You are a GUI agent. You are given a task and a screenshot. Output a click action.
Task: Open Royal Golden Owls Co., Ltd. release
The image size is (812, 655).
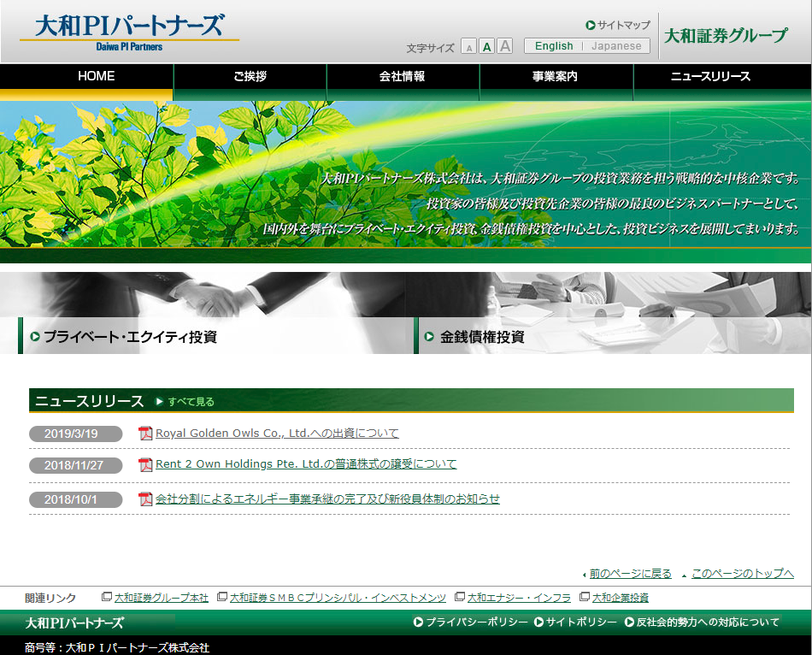click(x=277, y=434)
